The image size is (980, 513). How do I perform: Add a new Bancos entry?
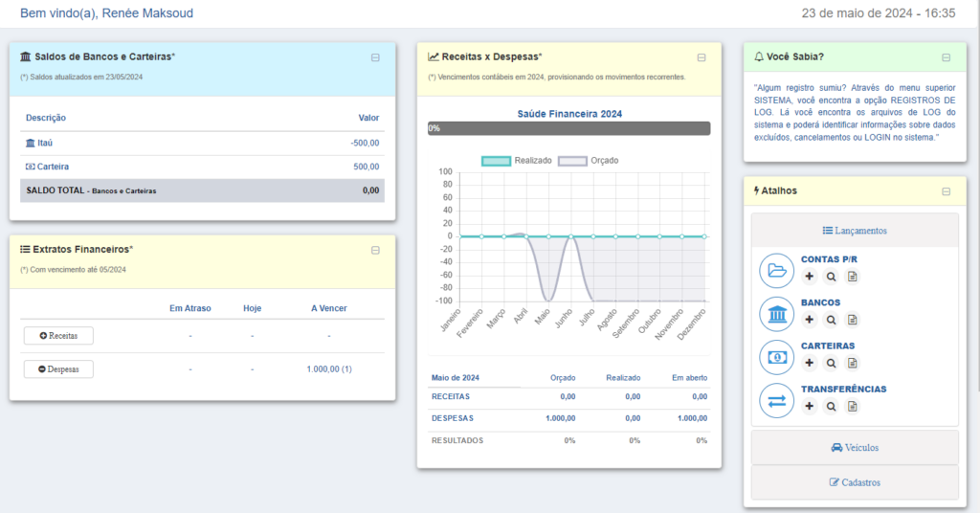pos(810,320)
